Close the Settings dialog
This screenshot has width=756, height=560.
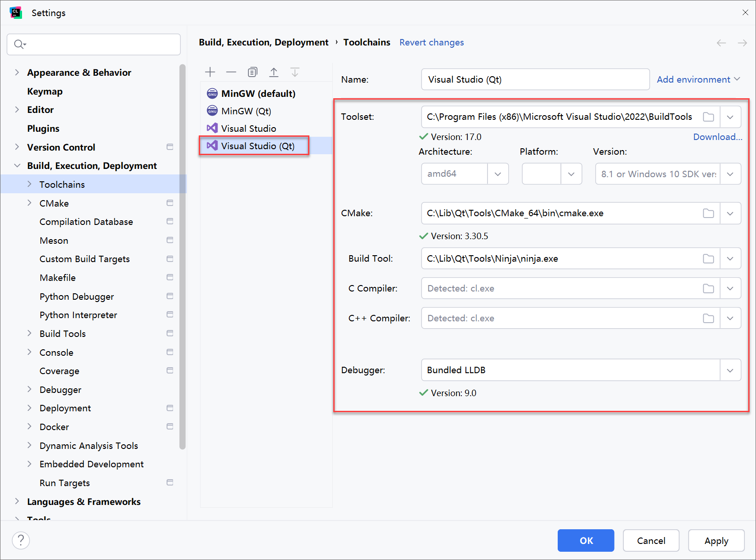click(x=745, y=12)
